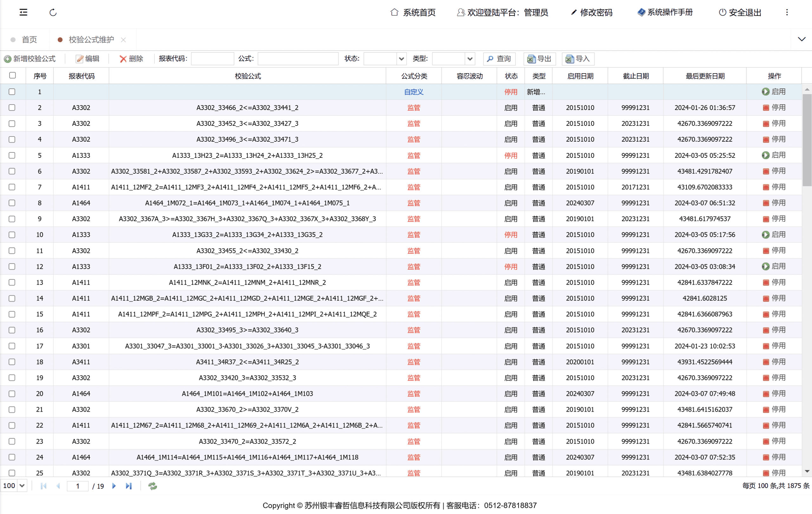Open 修改密码 in header
Viewport: 812px width, 514px height.
click(x=592, y=12)
